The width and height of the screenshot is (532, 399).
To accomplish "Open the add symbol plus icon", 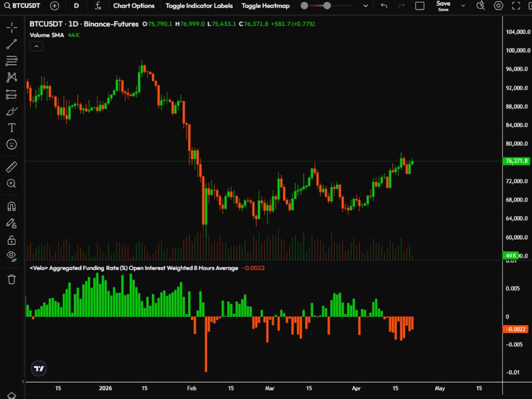I will coord(54,6).
